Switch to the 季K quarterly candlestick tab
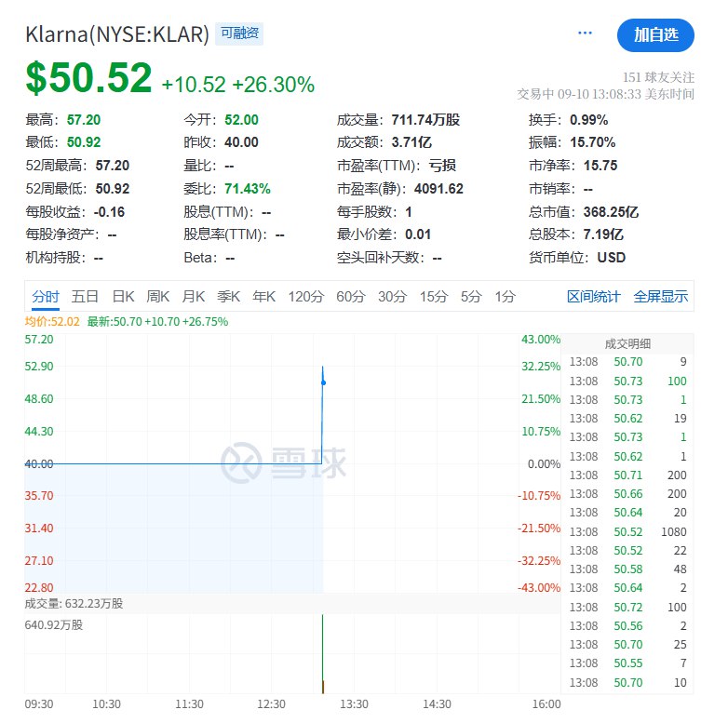The image size is (728, 723). [x=228, y=296]
